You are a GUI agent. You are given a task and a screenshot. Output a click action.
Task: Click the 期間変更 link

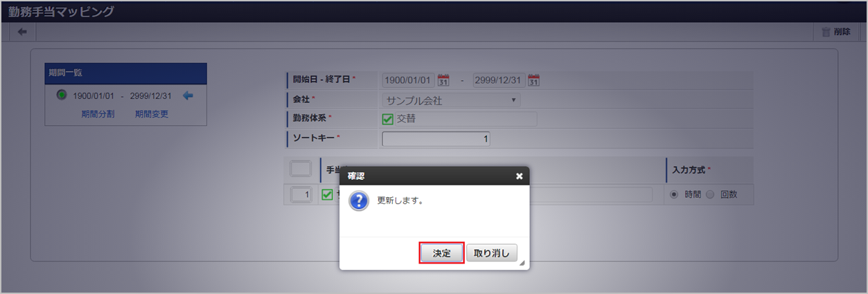152,114
